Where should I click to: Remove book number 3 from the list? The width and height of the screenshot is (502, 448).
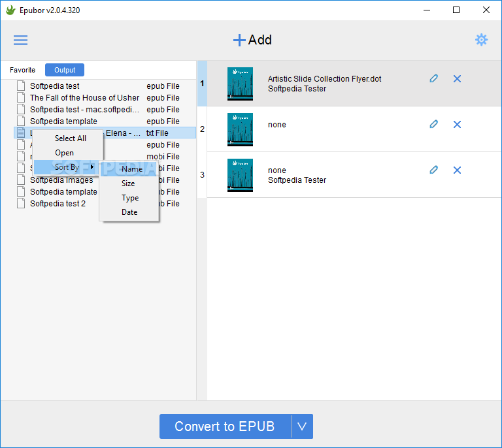pos(457,170)
